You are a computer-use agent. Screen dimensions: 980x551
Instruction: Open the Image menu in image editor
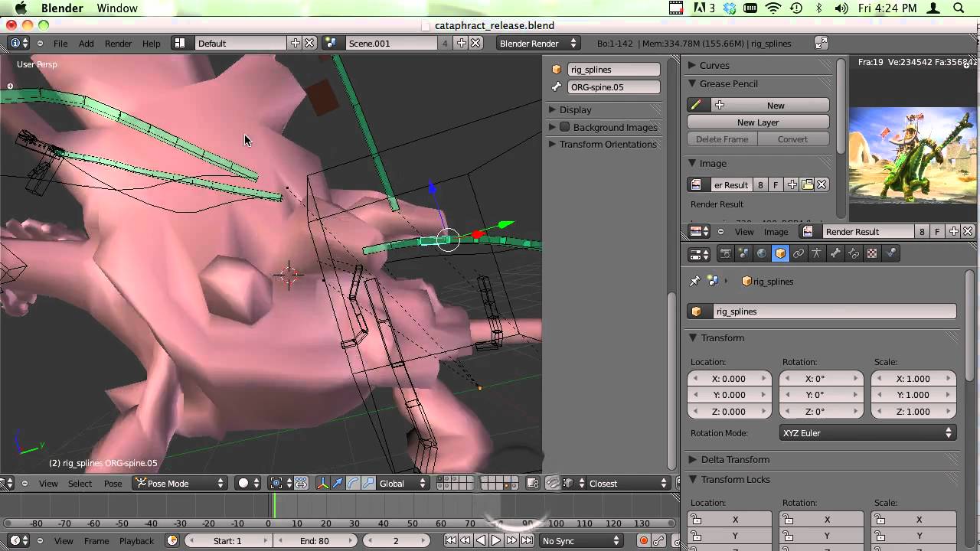point(776,231)
